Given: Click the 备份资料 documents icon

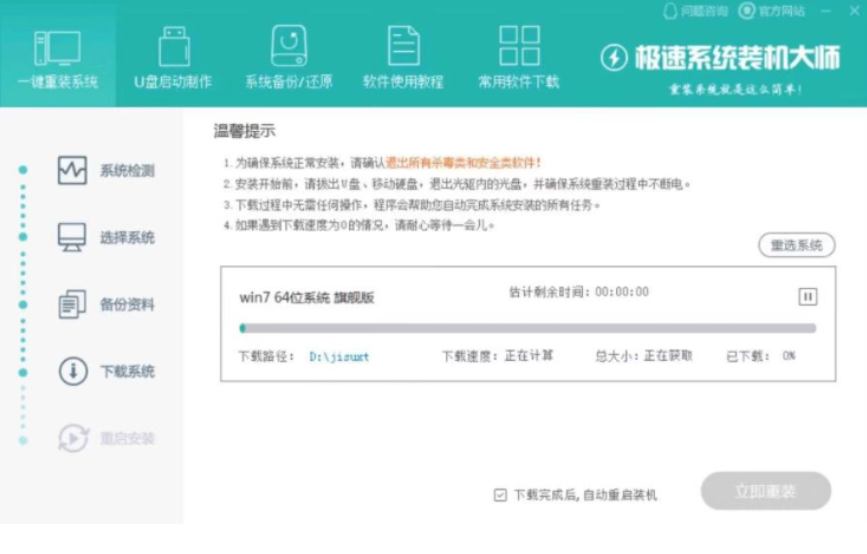Looking at the screenshot, I should (x=73, y=305).
